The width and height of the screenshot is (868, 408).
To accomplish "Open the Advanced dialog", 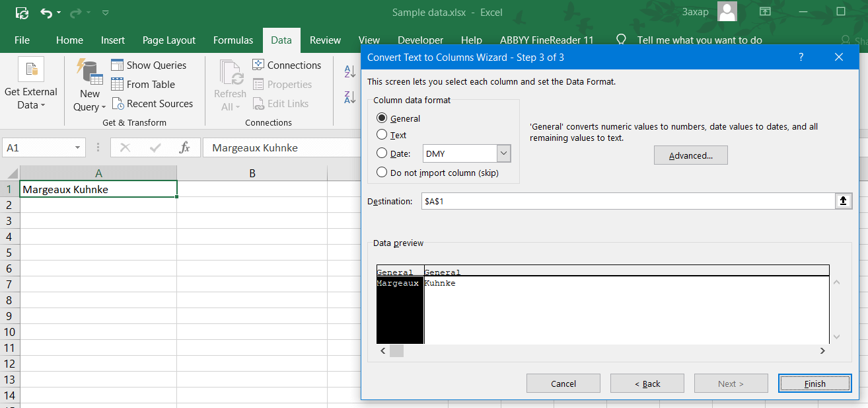I will (x=690, y=155).
